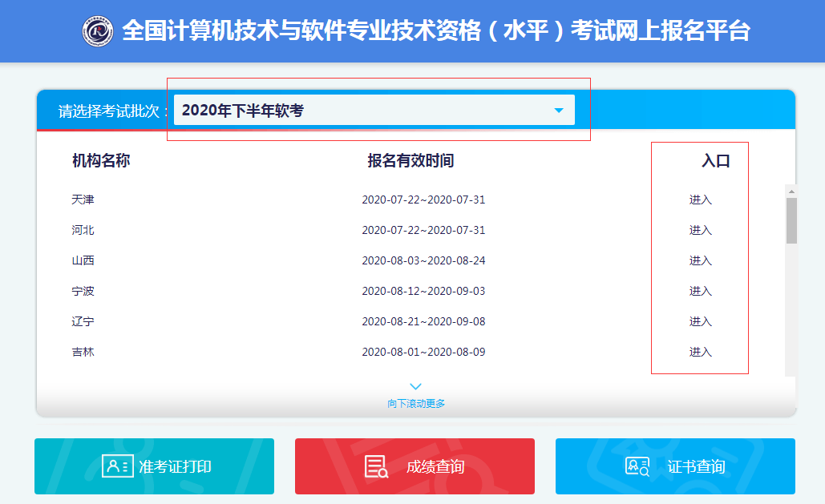The height and width of the screenshot is (504, 825).
Task: Click 宁波 date range 2020-08-12~2020-09-03
Action: [423, 292]
